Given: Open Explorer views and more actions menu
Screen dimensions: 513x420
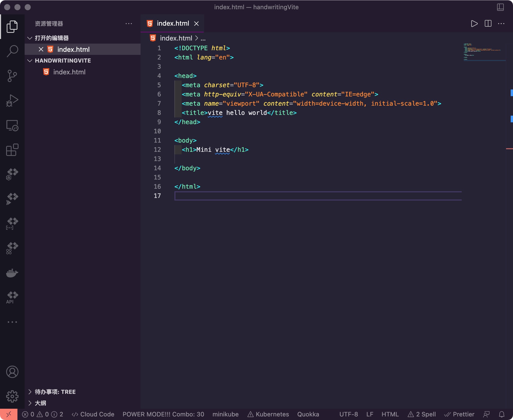Looking at the screenshot, I should coord(129,24).
